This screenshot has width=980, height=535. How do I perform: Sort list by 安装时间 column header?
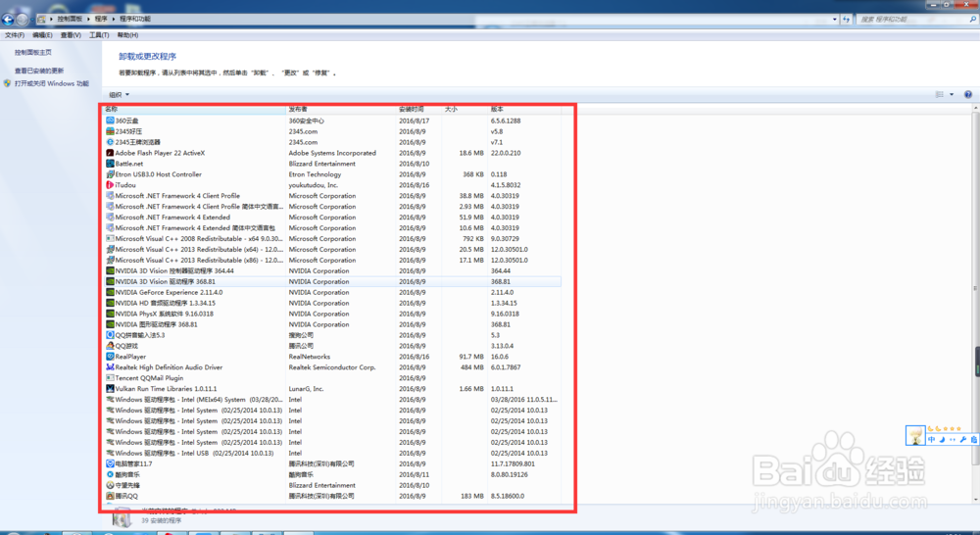coord(419,110)
